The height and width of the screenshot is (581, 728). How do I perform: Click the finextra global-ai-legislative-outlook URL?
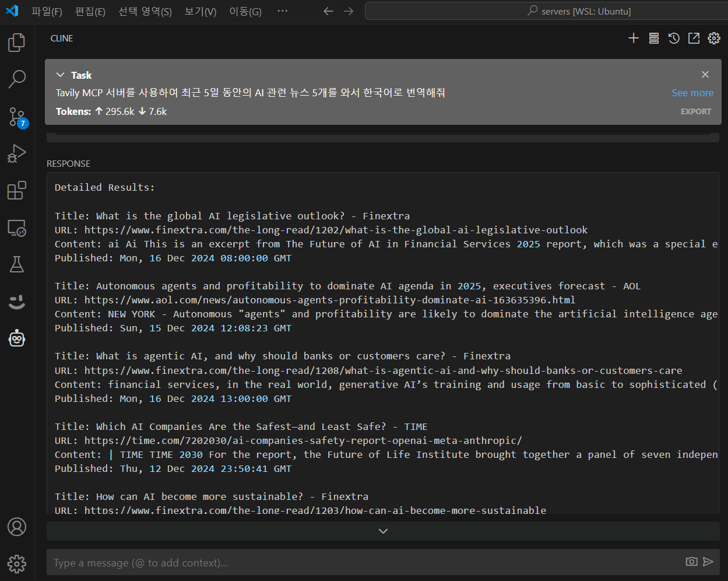pyautogui.click(x=336, y=230)
